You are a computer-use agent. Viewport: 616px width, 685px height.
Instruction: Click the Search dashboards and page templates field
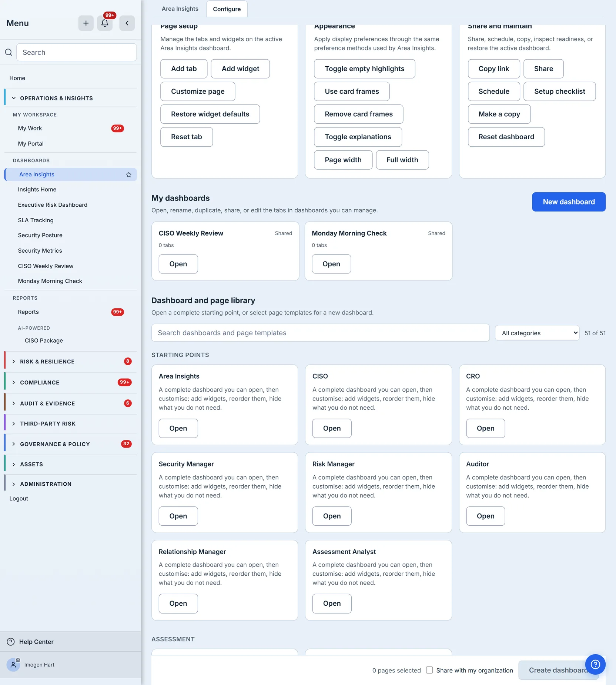[x=321, y=333]
